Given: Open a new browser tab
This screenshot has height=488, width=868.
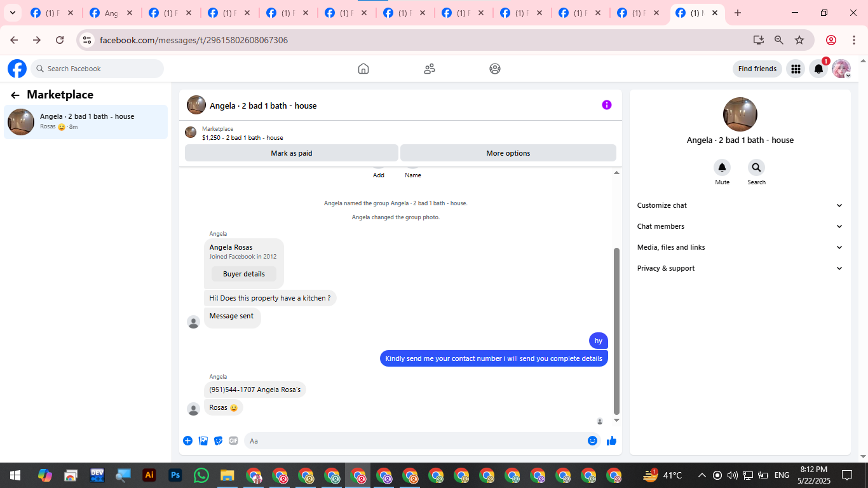Looking at the screenshot, I should (737, 13).
